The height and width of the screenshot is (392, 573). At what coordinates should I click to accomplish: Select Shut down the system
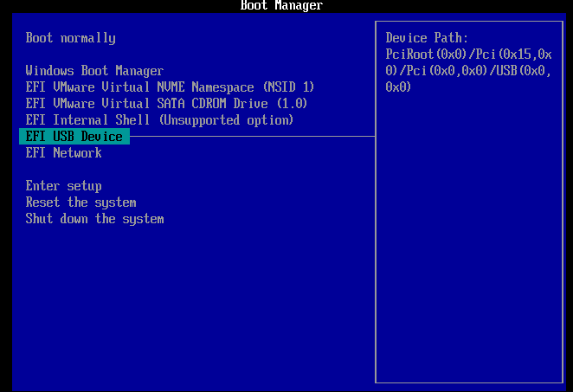pyautogui.click(x=94, y=219)
